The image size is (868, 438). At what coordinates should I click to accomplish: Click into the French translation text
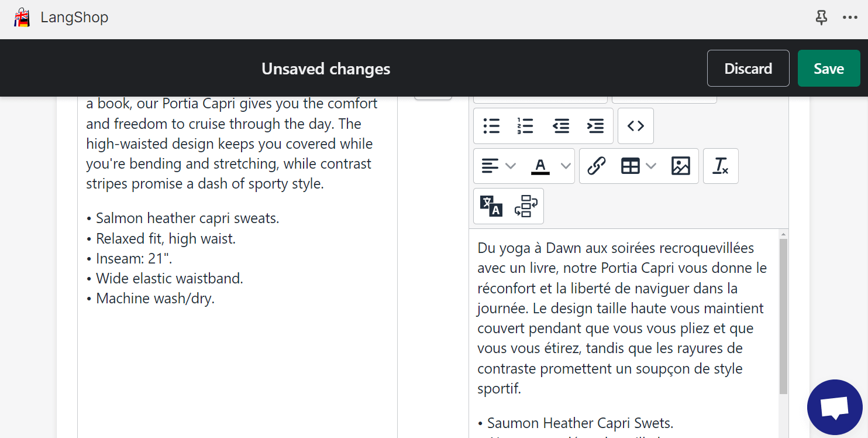(622, 318)
